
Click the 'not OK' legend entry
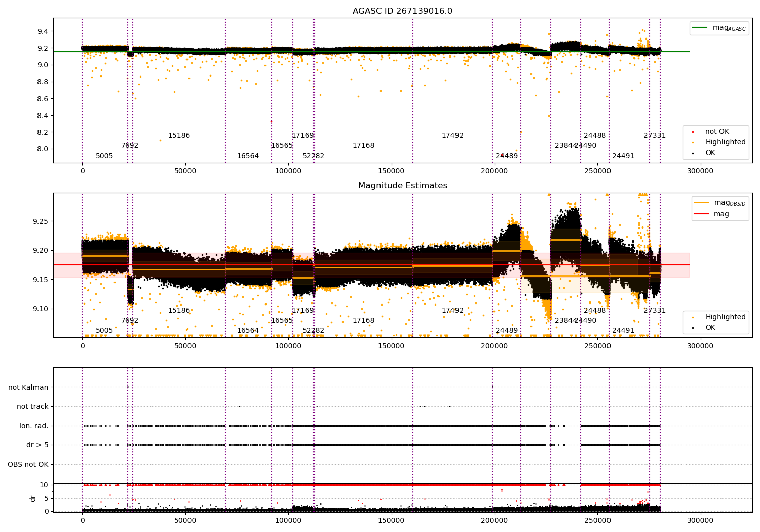711,132
